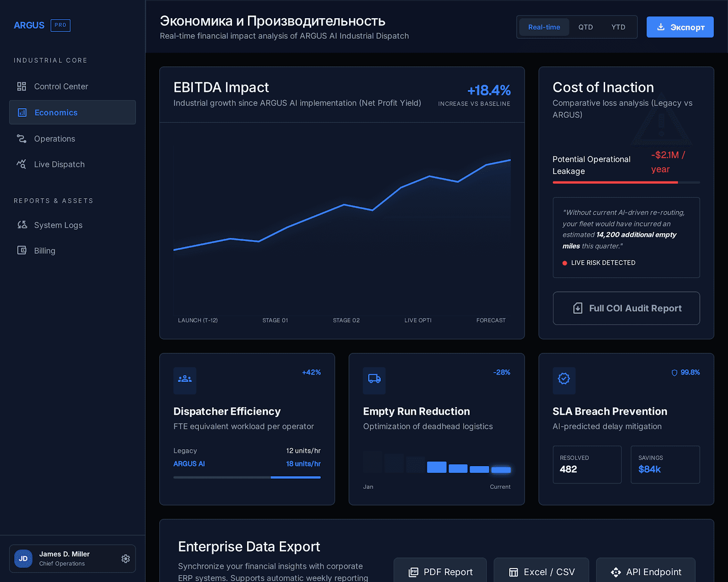Click the RESOLVED 482 stat box
The image size is (728, 582).
[587, 464]
